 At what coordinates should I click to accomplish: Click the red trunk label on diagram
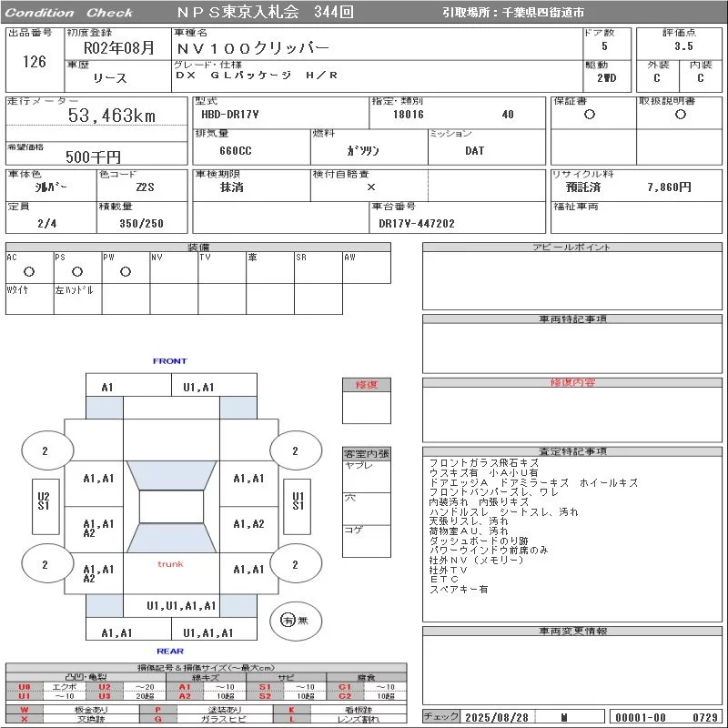point(170,564)
